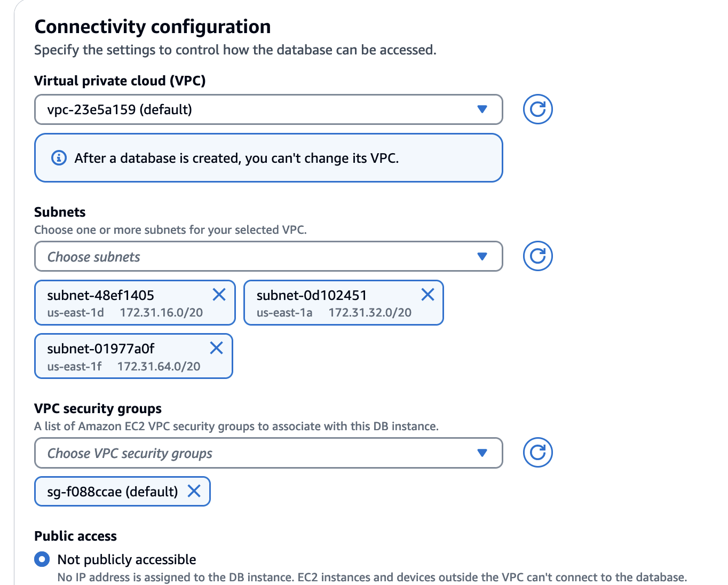Remove subnet-0d102451 with its X icon

(x=428, y=295)
